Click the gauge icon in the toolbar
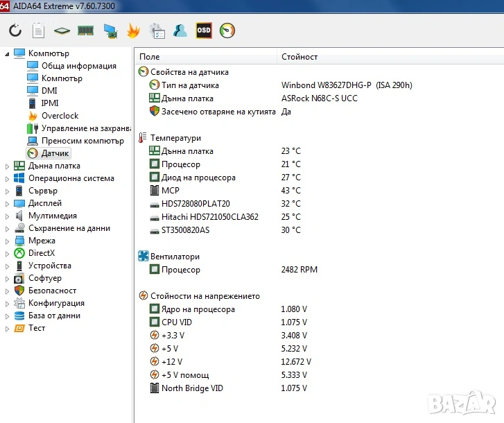This screenshot has width=504, height=423. (x=227, y=31)
